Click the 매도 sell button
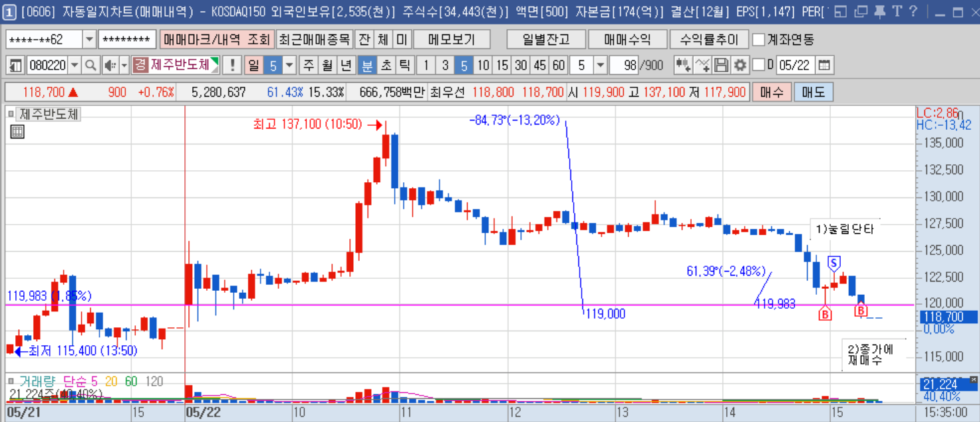This screenshot has width=980, height=422. pyautogui.click(x=813, y=92)
